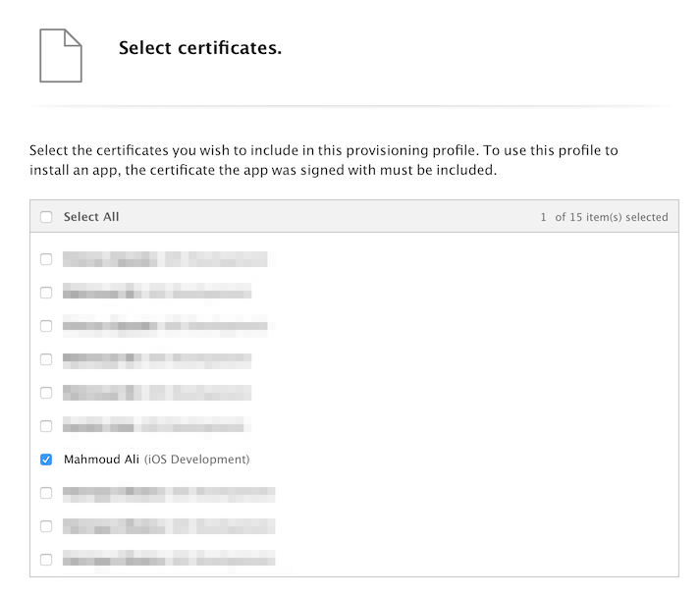Click the last blurred certificate name in list
700x597 pixels.
tap(169, 560)
